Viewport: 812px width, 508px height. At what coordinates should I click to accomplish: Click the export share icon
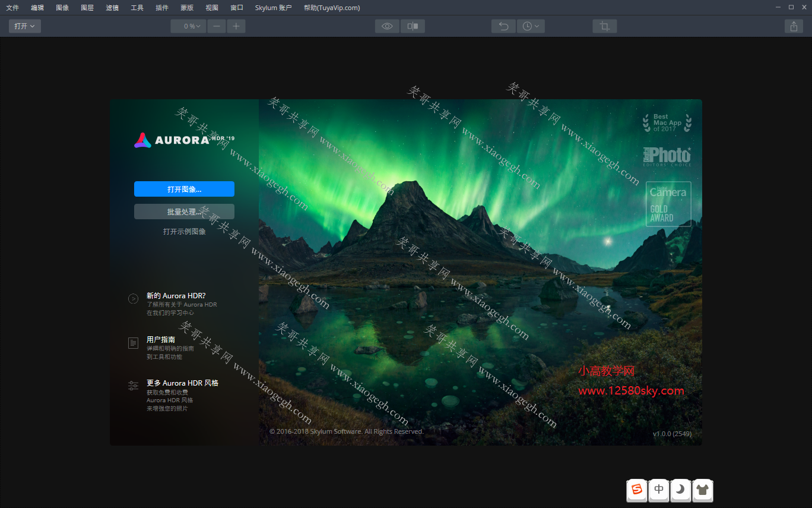[794, 26]
